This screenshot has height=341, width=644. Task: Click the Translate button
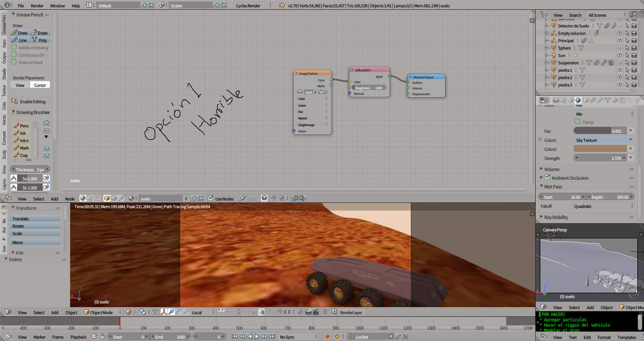[x=35, y=219]
